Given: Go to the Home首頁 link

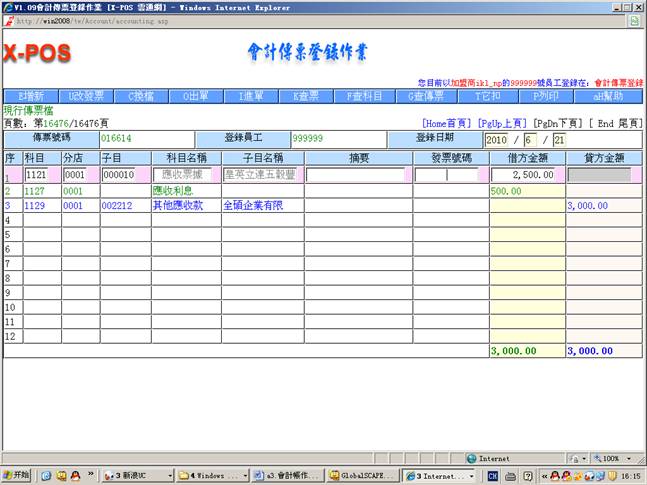Looking at the screenshot, I should 447,123.
